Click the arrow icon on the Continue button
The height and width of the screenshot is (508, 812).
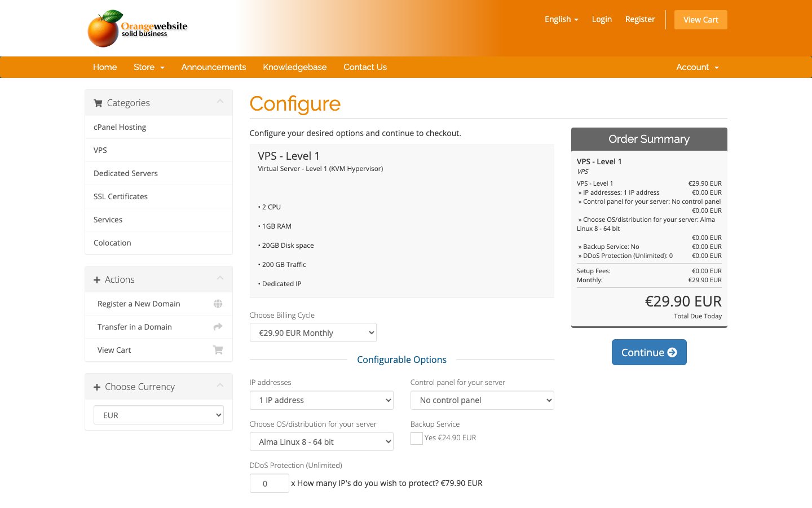672,352
